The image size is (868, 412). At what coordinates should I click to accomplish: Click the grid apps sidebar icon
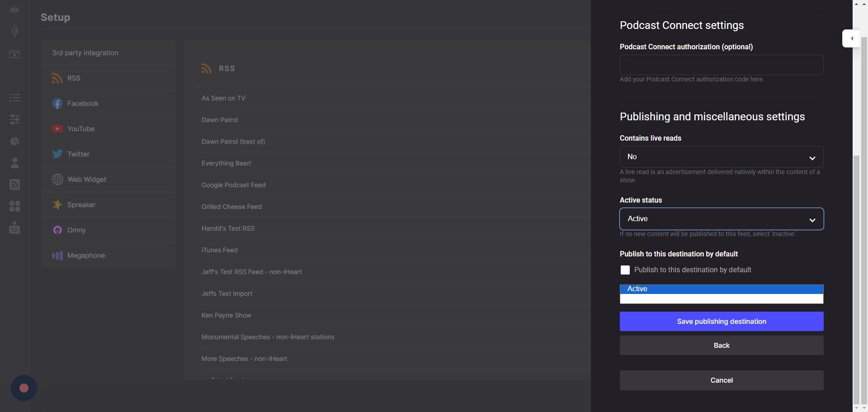[14, 206]
